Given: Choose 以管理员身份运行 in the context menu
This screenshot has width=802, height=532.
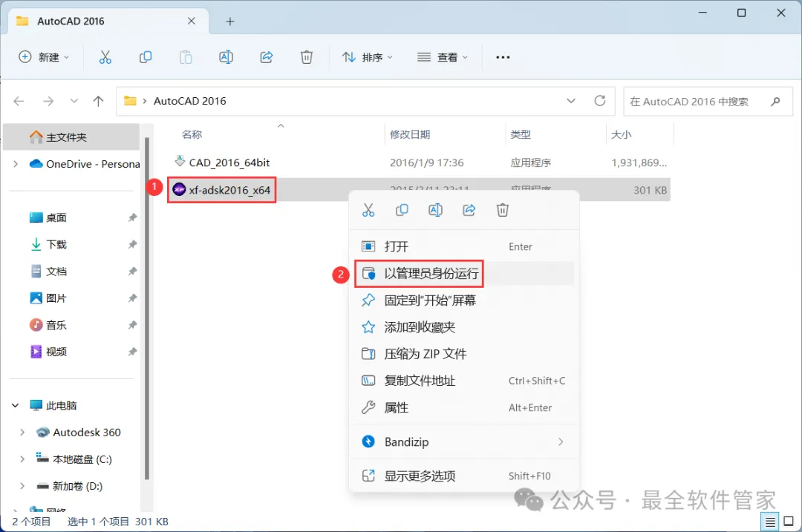Looking at the screenshot, I should click(463, 274).
